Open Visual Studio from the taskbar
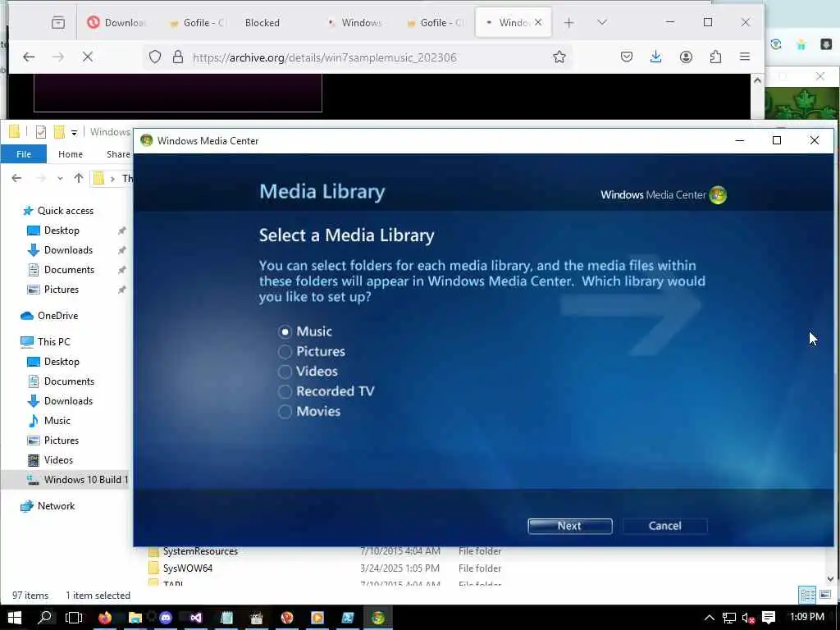The width and height of the screenshot is (840, 630). point(195,618)
